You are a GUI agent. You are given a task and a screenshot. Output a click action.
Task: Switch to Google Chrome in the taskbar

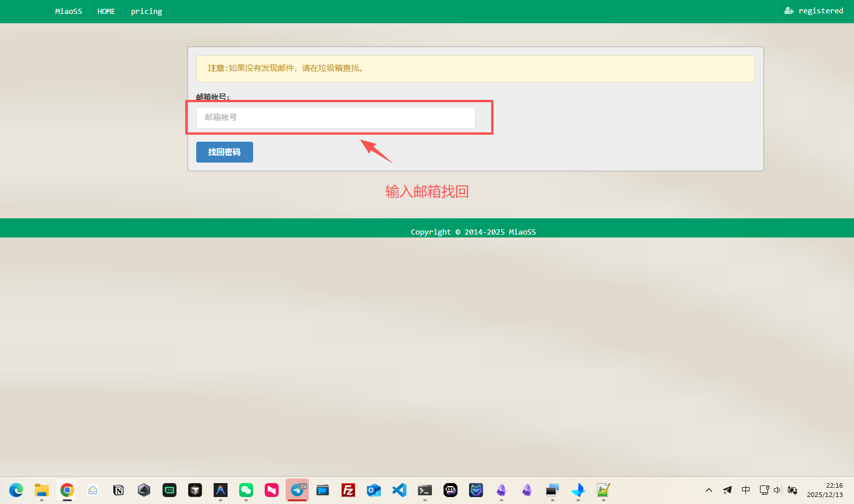(x=67, y=490)
